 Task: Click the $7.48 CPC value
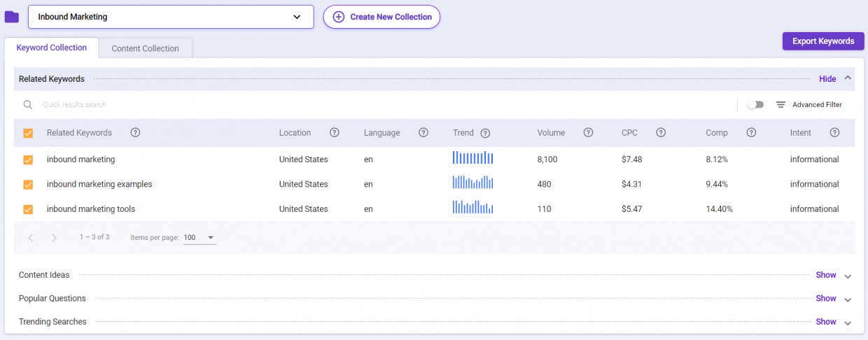point(631,160)
